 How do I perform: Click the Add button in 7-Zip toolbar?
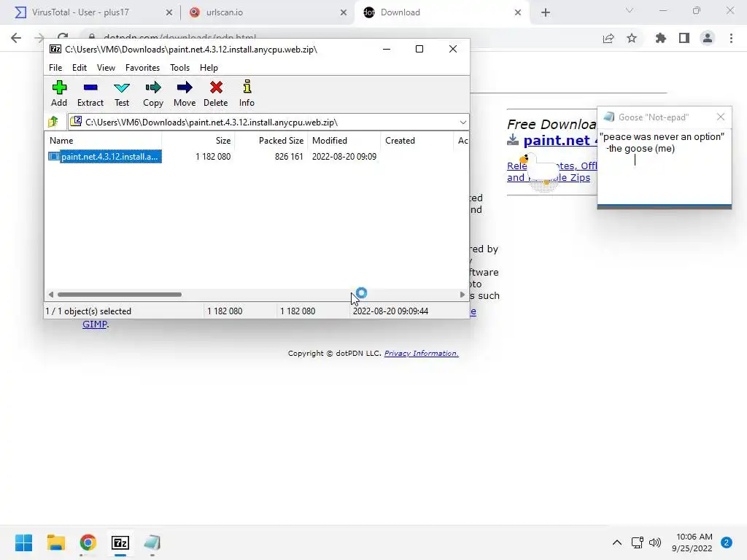click(59, 93)
